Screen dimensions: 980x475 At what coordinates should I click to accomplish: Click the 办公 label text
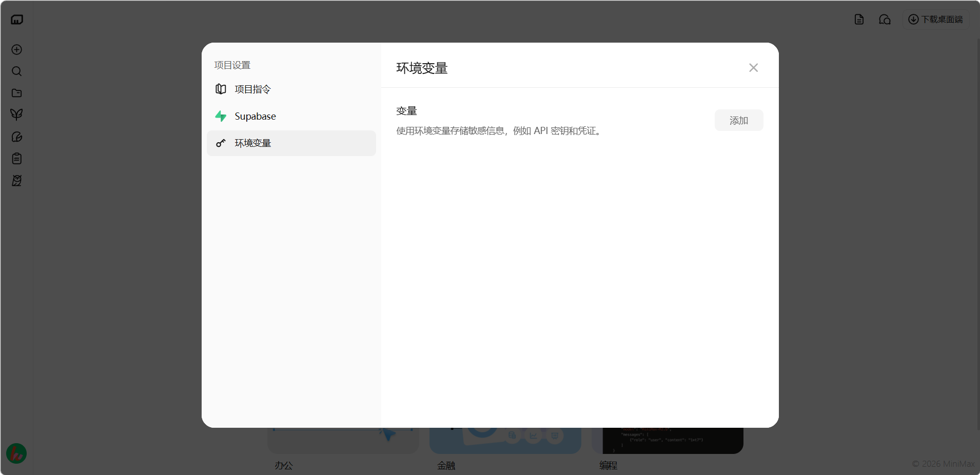pos(284,465)
